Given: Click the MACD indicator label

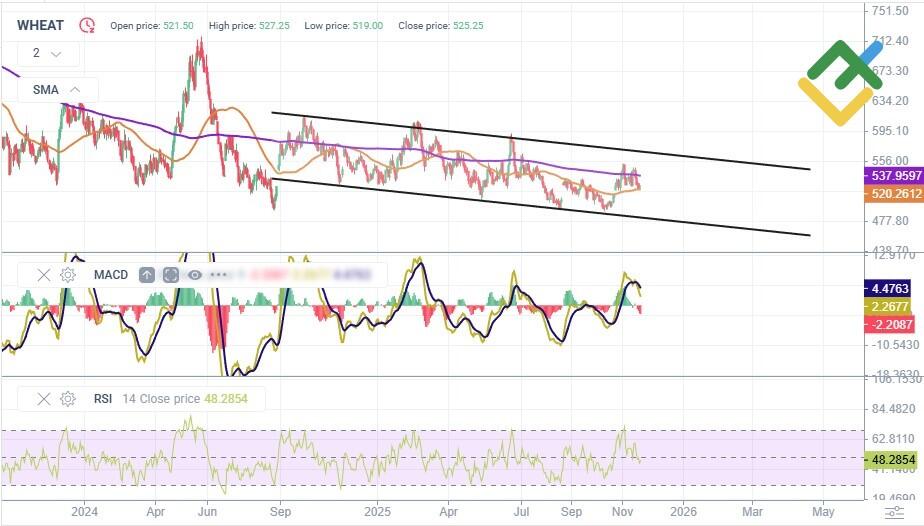Looking at the screenshot, I should (111, 275).
